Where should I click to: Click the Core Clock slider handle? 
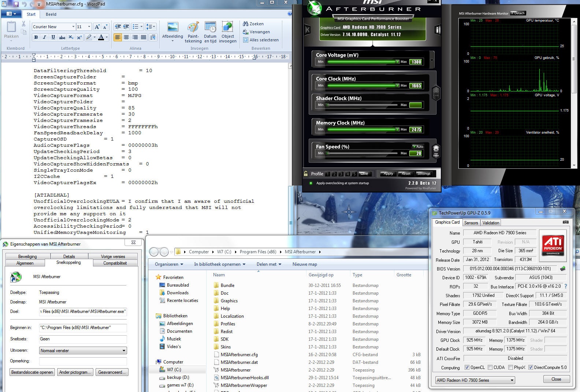tap(397, 85)
